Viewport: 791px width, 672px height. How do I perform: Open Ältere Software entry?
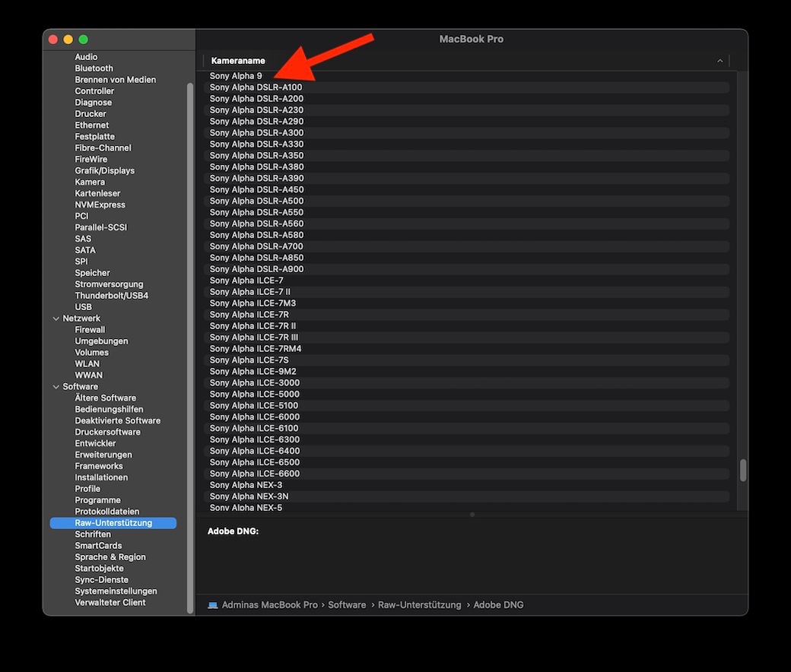(106, 398)
